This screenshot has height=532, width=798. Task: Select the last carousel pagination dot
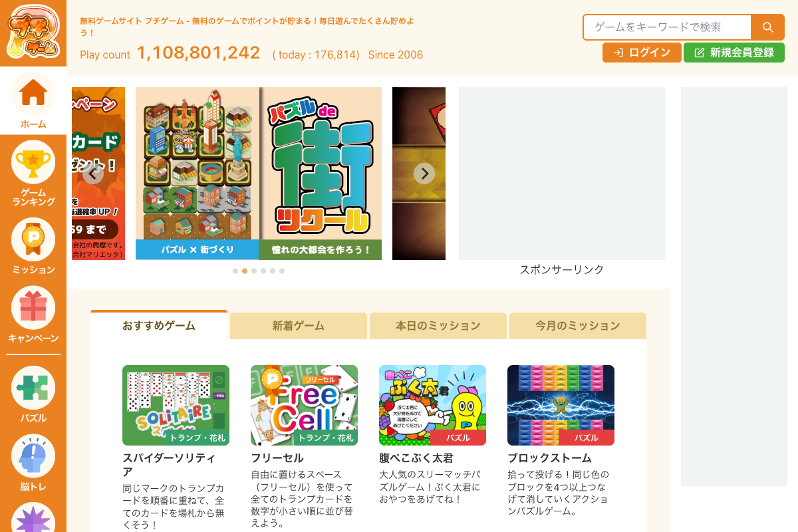pos(282,271)
